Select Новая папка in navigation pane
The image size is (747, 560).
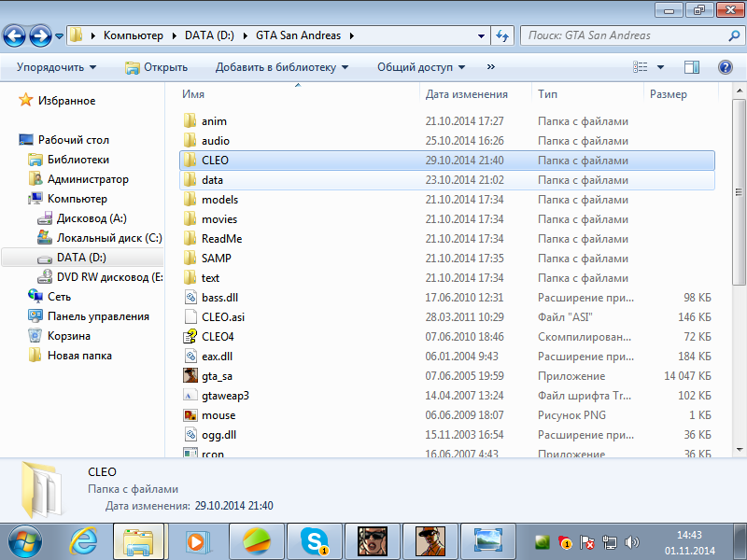70,356
